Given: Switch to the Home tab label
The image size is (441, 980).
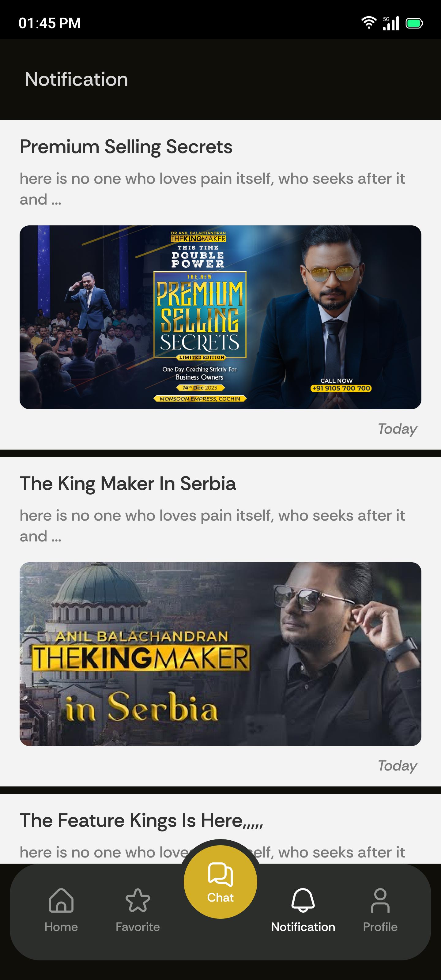Looking at the screenshot, I should (x=61, y=927).
